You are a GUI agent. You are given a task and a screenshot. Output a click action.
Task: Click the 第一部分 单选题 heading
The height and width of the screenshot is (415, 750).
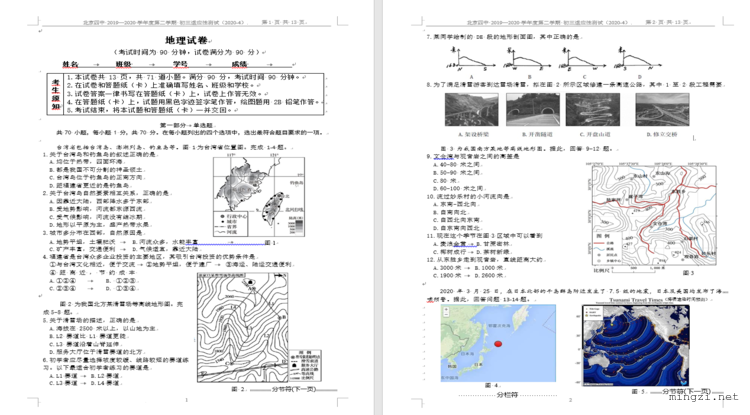pos(188,125)
